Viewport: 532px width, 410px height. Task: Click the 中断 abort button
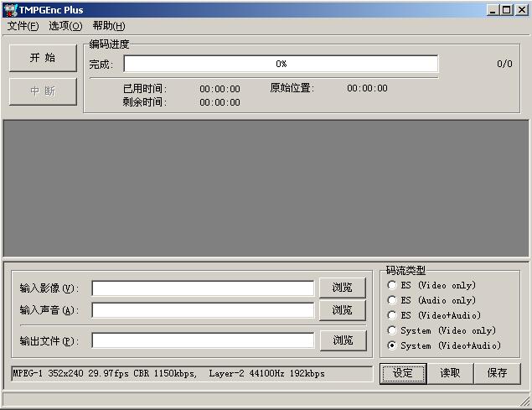pos(43,91)
